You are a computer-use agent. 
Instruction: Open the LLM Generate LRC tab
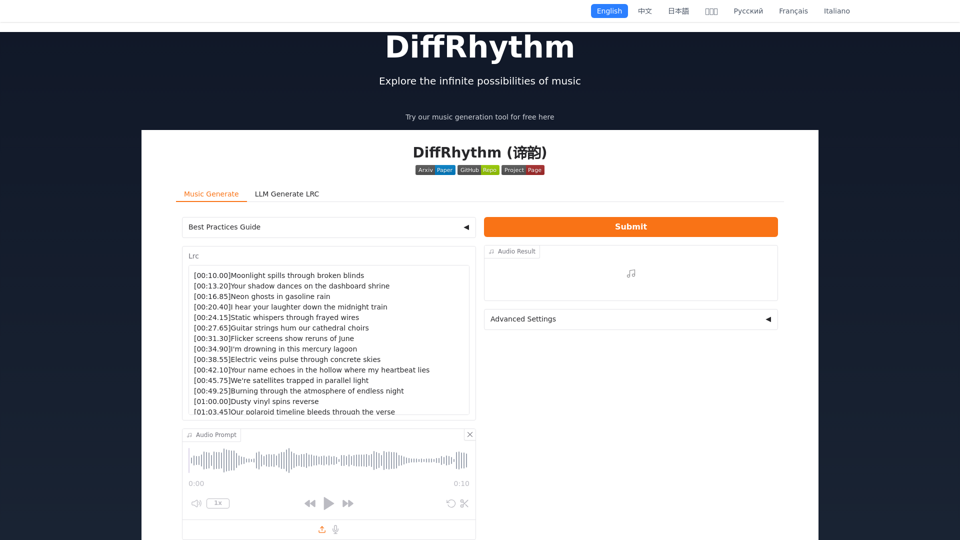click(287, 194)
